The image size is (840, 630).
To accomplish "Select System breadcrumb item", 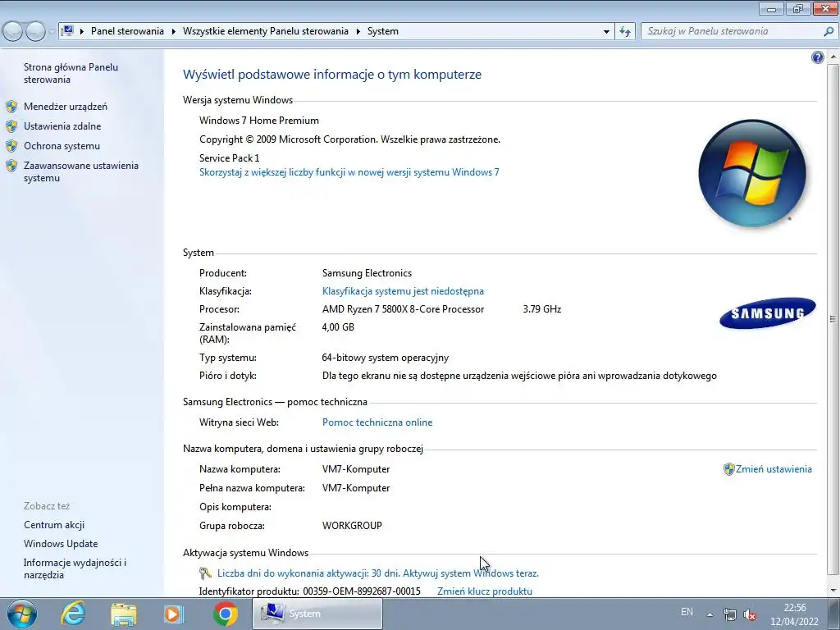I will (x=383, y=31).
